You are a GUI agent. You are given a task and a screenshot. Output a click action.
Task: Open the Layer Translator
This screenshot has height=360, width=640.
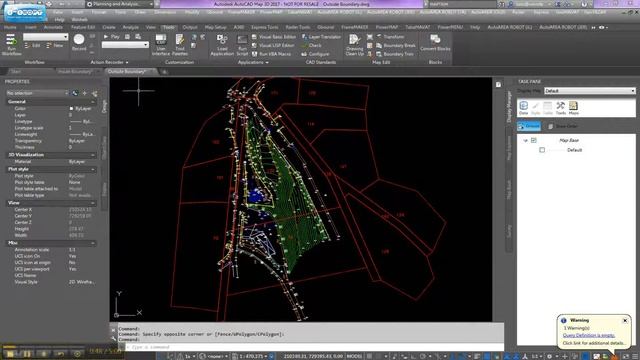tap(321, 37)
